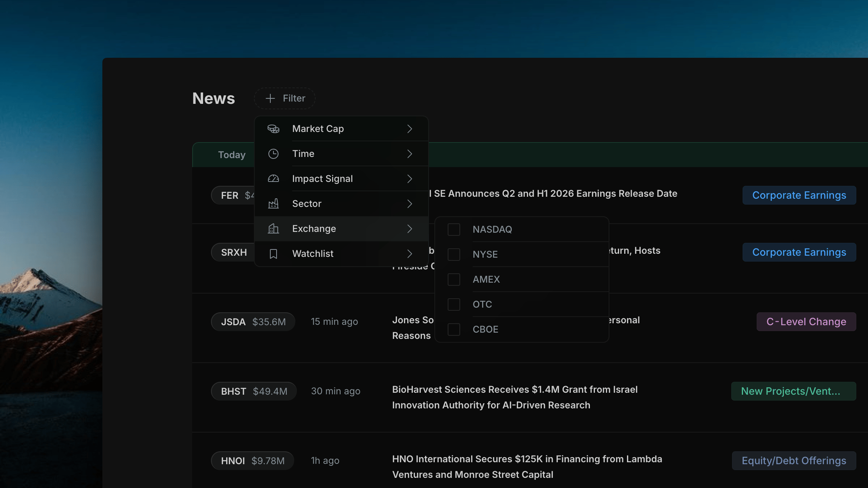Select the AMEX option label
The width and height of the screenshot is (868, 488).
[x=486, y=280]
